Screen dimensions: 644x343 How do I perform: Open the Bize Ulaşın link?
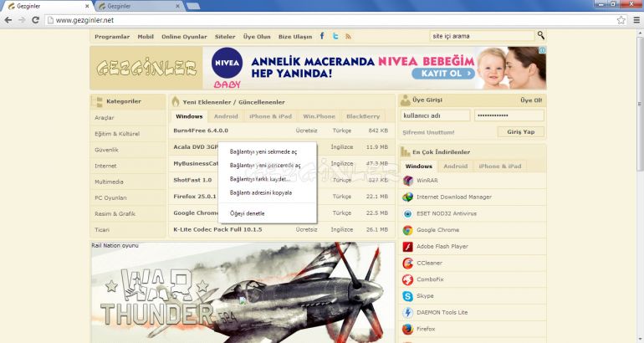295,37
